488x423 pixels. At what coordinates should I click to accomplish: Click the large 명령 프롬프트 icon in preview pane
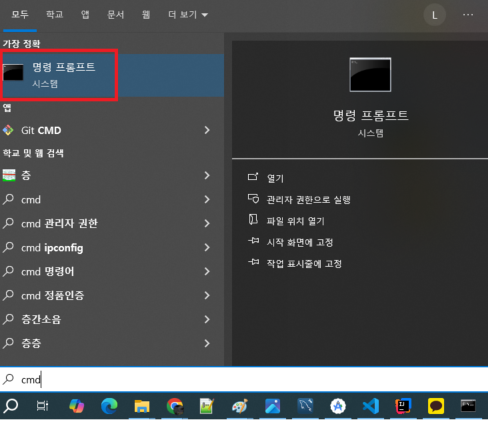pyautogui.click(x=370, y=75)
